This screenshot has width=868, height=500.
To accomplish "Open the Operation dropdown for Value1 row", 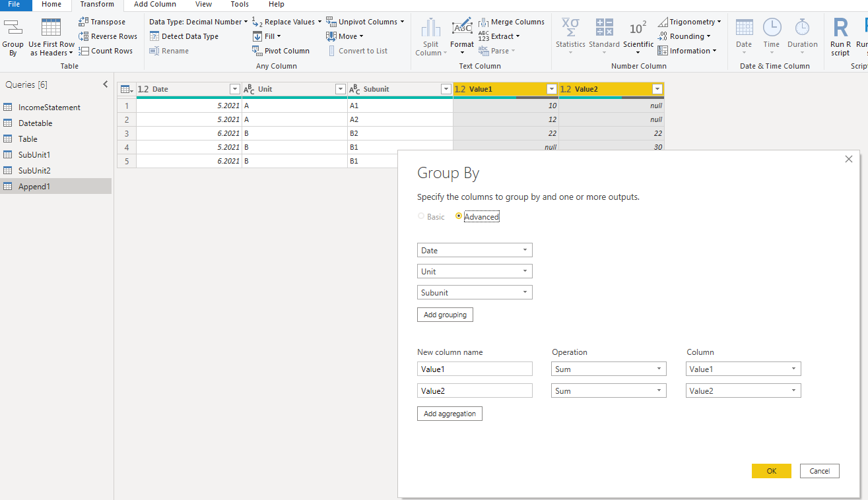I will 609,369.
